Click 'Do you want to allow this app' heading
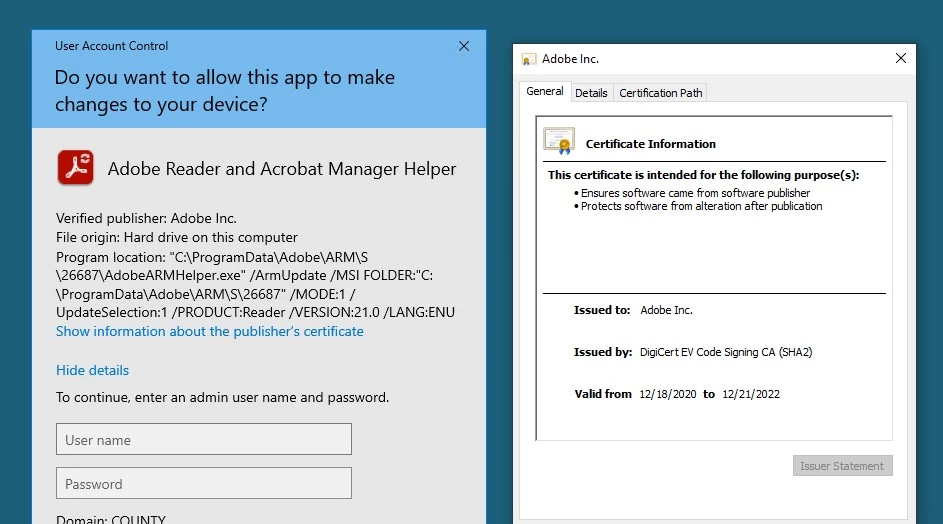The height and width of the screenshot is (524, 943). point(225,91)
